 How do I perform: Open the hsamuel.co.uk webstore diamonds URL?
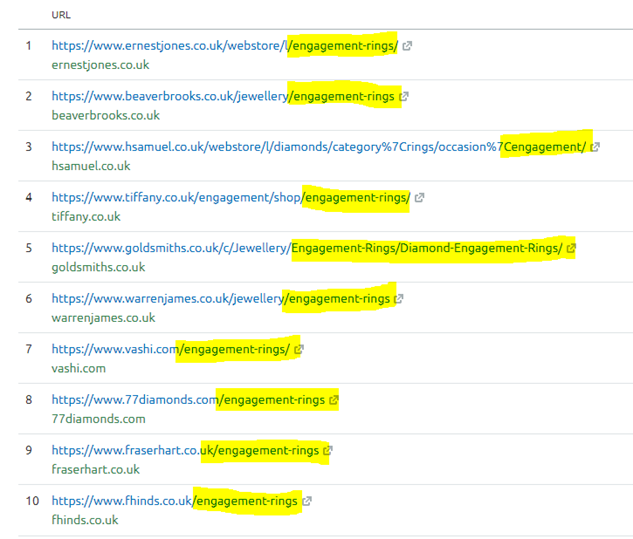point(319,147)
